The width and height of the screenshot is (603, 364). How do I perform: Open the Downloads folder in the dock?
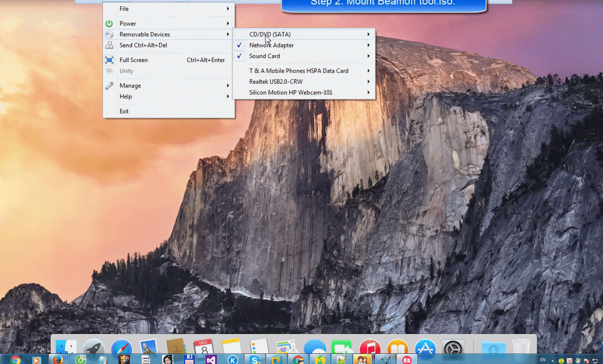pos(493,347)
